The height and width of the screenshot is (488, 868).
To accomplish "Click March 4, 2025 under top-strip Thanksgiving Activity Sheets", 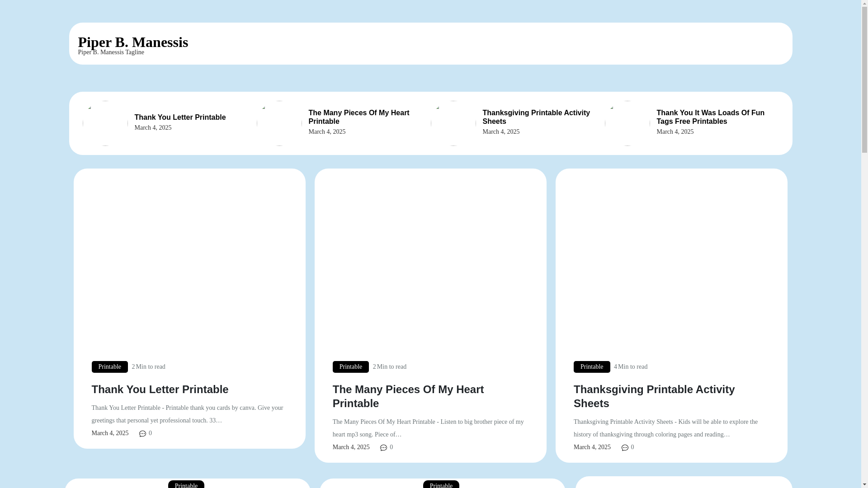I will [x=501, y=132].
